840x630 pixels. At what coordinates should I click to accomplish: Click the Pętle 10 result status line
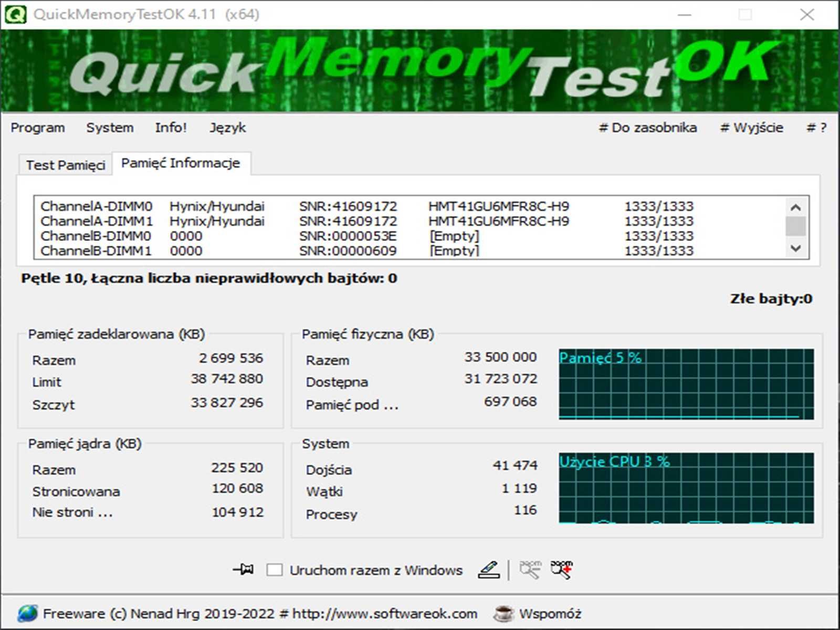coord(209,278)
